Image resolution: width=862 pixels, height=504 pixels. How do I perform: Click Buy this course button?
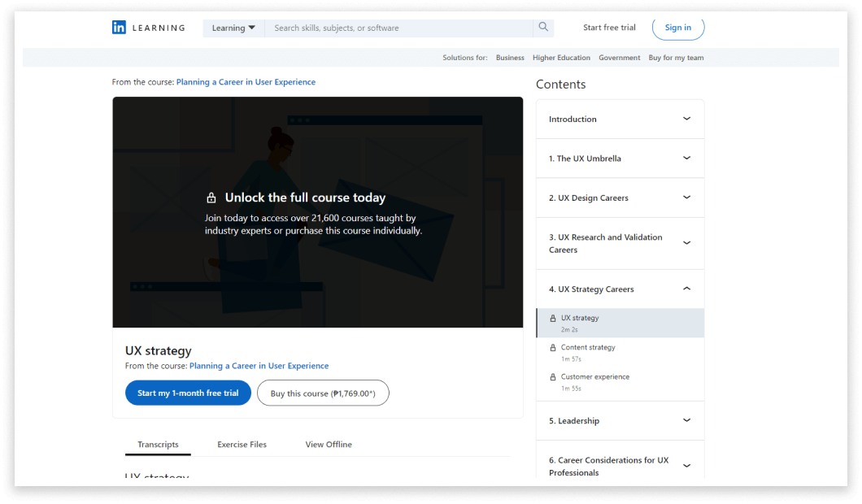point(324,393)
